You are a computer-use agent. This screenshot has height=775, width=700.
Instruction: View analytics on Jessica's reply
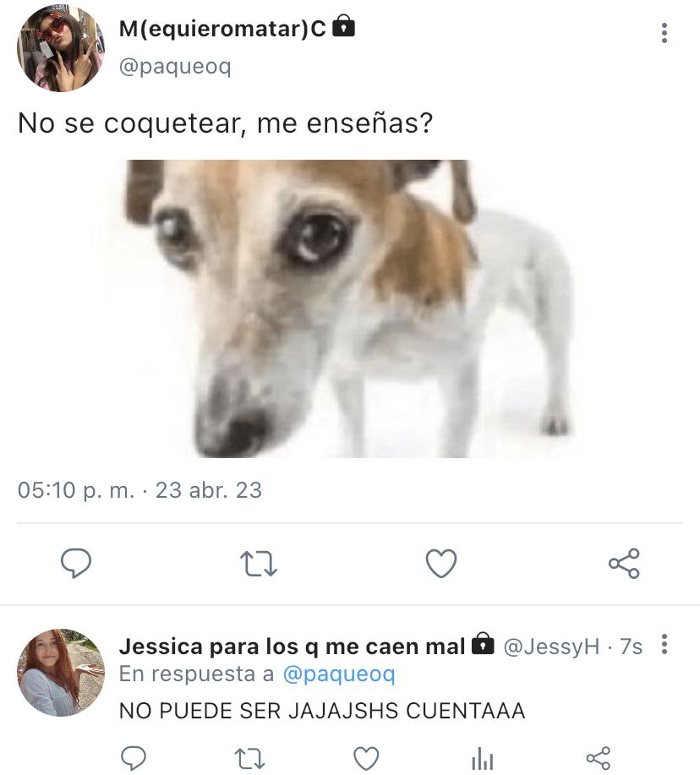click(x=483, y=759)
